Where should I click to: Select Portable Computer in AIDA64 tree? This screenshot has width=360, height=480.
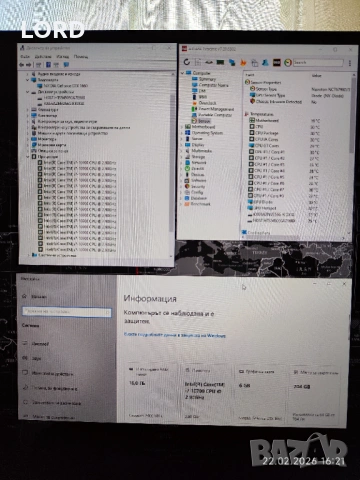[215, 115]
